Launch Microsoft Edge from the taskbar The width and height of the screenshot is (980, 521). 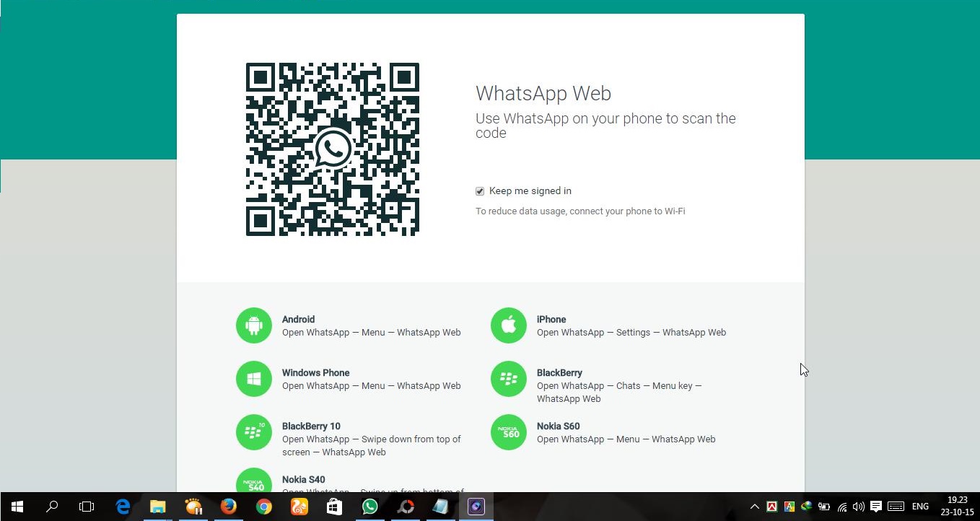point(123,507)
